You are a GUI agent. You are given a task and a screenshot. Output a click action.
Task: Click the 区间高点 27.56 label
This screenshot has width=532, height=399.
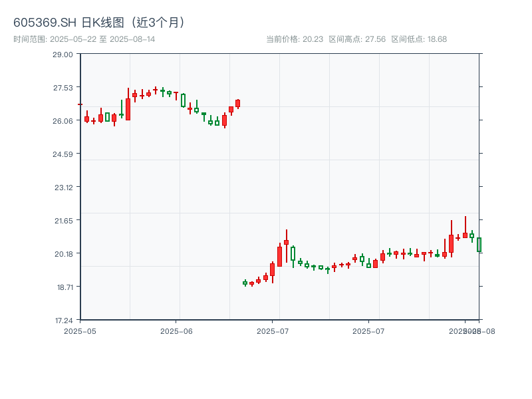(x=357, y=39)
